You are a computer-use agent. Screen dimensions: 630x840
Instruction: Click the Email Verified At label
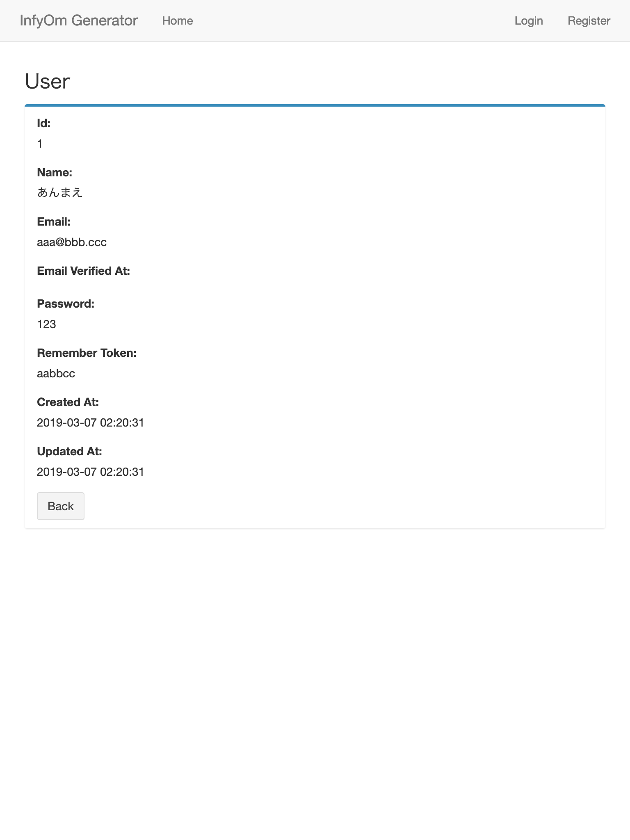point(84,271)
